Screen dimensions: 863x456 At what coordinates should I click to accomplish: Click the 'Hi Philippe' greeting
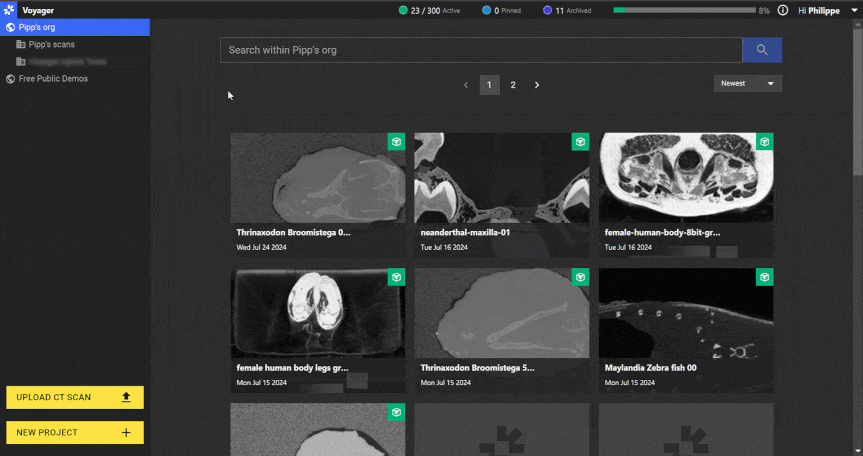coord(819,10)
